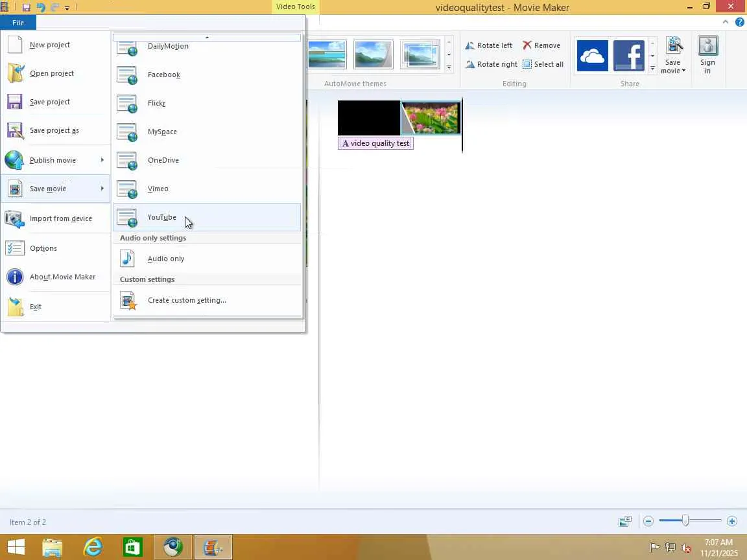Pick Vimeo save setting
Viewport: 747px width, 560px height.
pos(207,189)
